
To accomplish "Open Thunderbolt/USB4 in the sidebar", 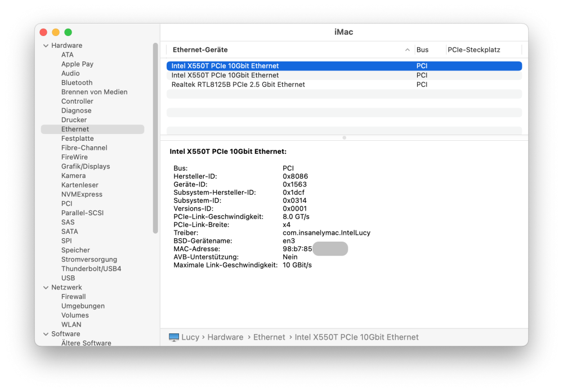I will coord(91,269).
